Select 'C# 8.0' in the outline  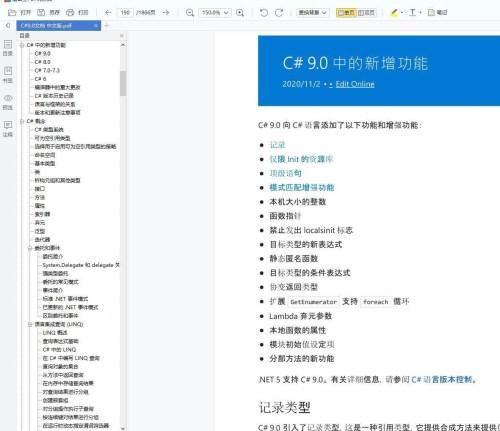(43, 62)
